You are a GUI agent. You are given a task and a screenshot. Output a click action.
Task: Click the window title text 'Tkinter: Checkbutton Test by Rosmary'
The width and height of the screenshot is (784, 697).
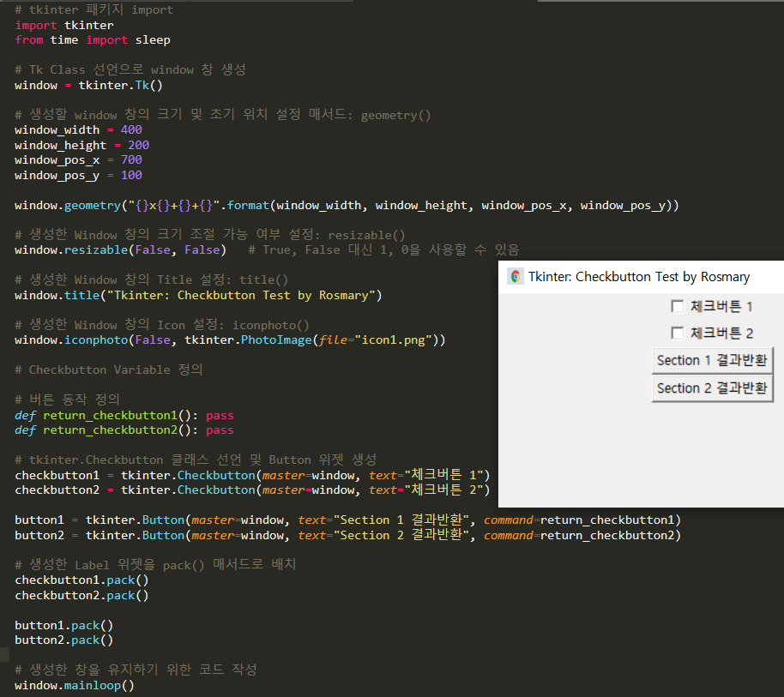point(639,277)
